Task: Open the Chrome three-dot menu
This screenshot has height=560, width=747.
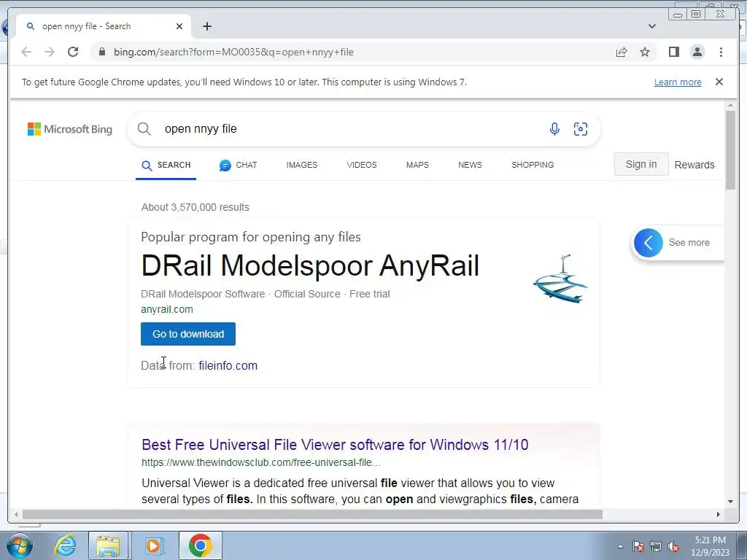Action: [721, 52]
